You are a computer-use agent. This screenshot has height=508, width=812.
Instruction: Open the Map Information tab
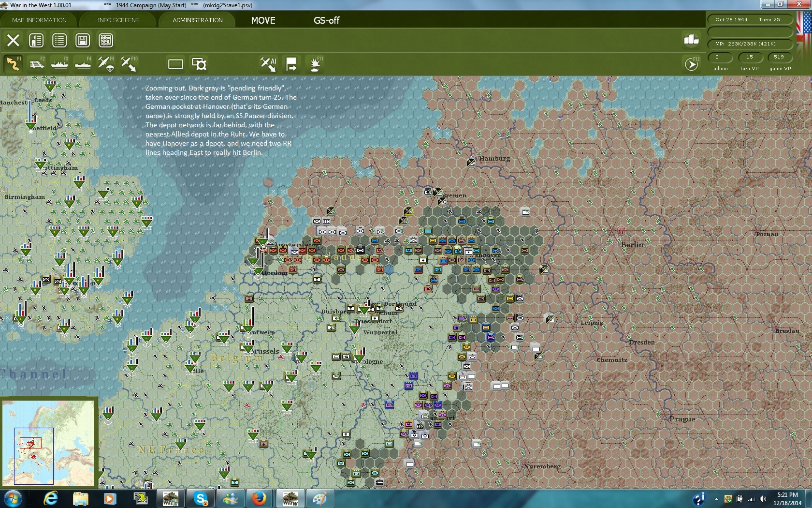39,20
